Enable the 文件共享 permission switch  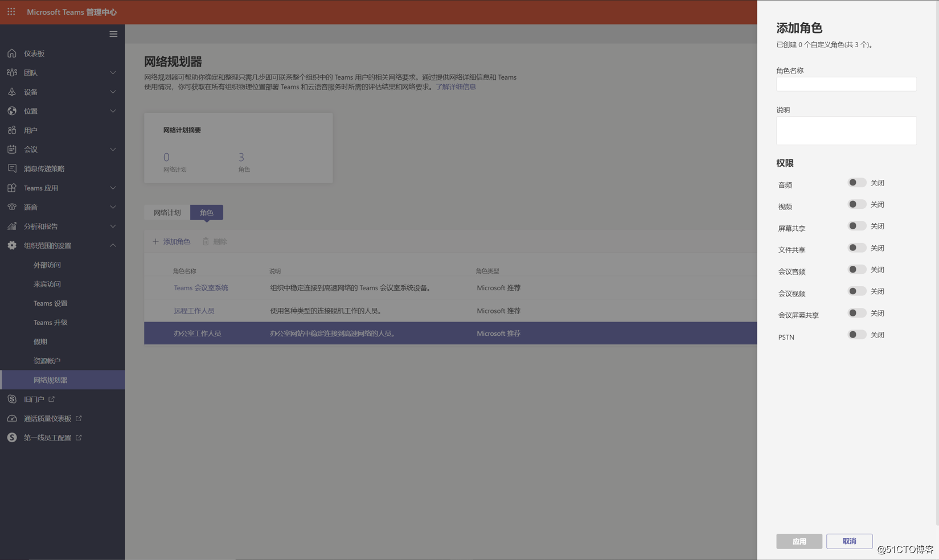[x=857, y=248]
